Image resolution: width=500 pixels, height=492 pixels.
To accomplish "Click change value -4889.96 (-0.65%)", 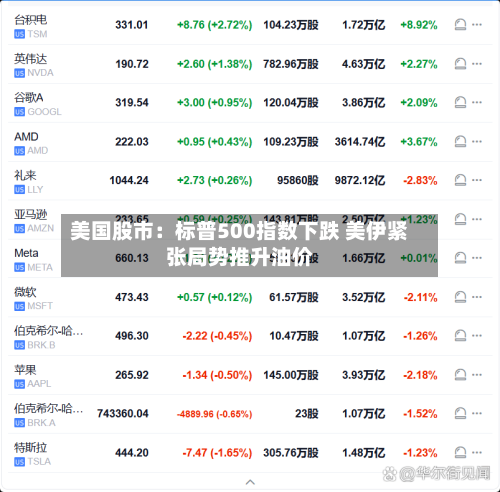I will click(x=214, y=414).
